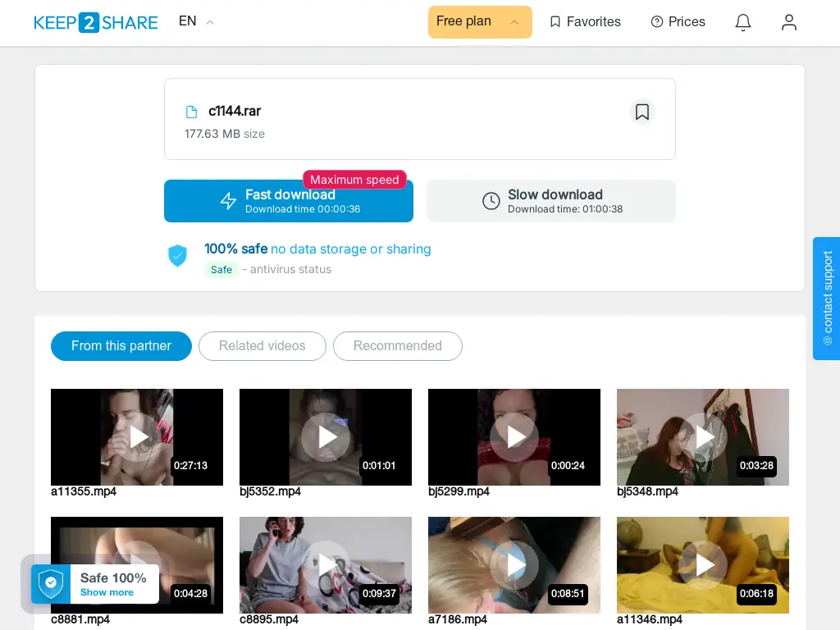Start the Slow download
Viewport: 840px width, 630px height.
(x=550, y=201)
